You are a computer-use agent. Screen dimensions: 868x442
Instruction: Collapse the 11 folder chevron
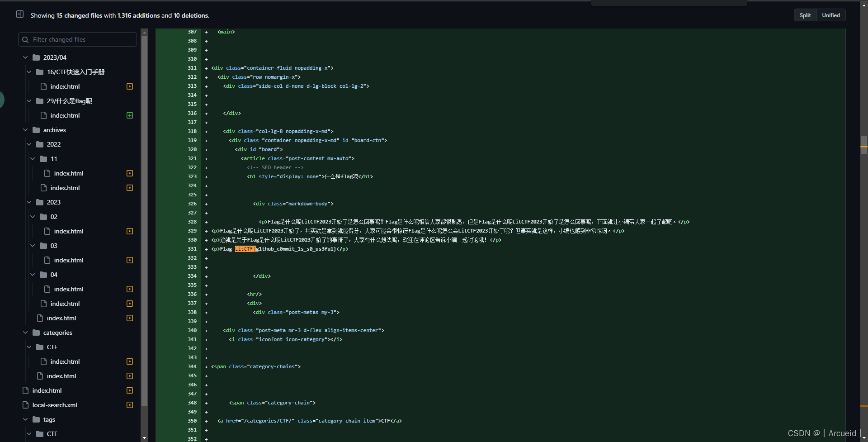click(x=33, y=159)
